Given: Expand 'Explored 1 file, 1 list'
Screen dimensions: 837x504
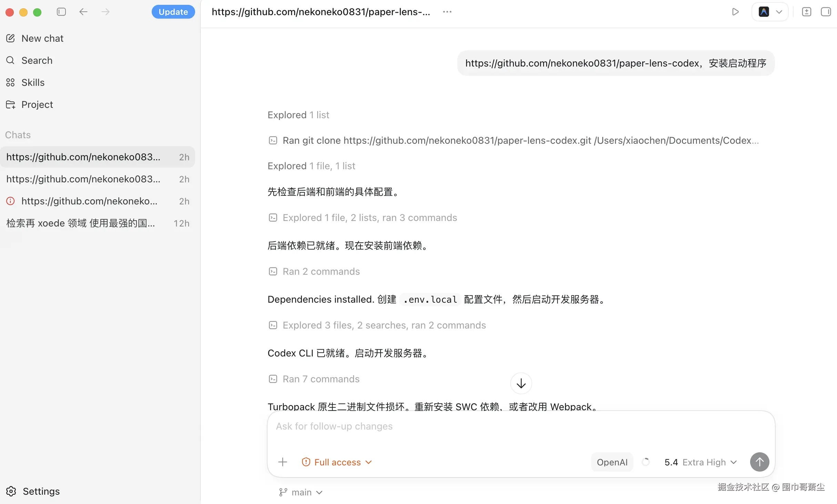Looking at the screenshot, I should tap(311, 166).
